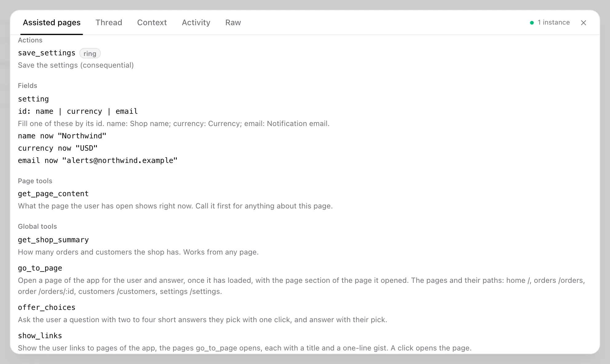Image resolution: width=610 pixels, height=364 pixels.
Task: Close the panel with the X icon
Action: click(x=584, y=23)
